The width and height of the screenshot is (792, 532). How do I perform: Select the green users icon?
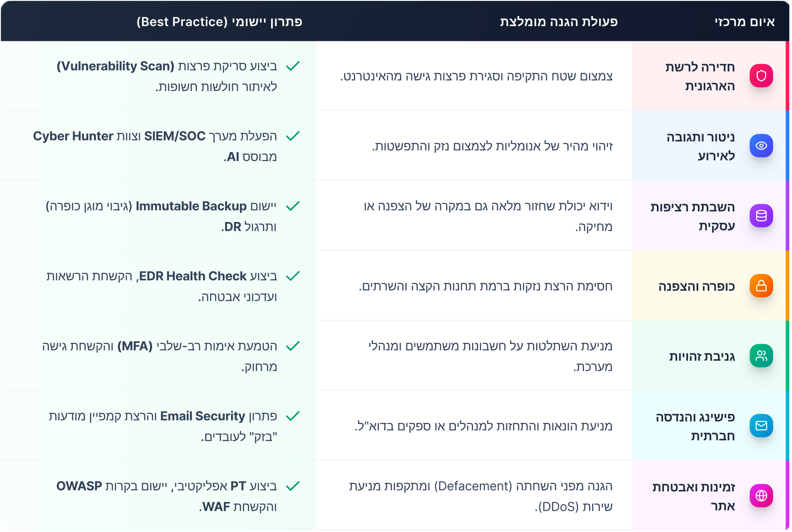pos(761,355)
